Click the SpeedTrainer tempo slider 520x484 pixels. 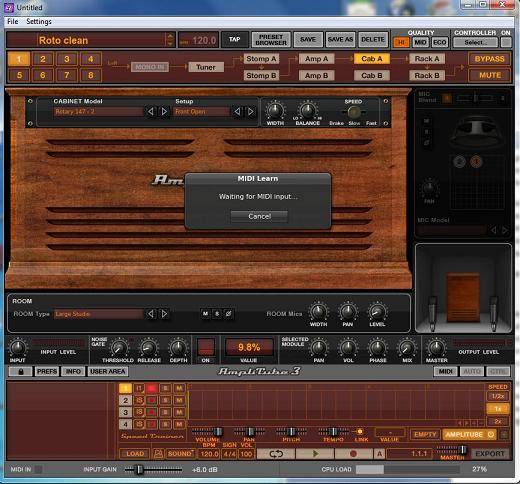pos(333,432)
